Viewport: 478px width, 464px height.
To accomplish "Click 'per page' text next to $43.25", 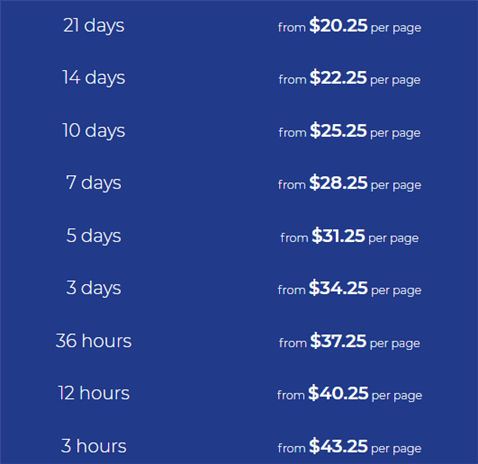I will [x=396, y=449].
